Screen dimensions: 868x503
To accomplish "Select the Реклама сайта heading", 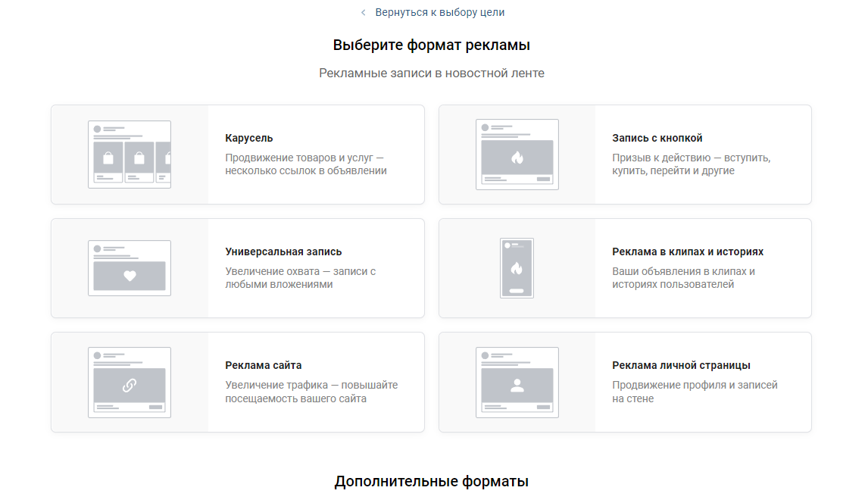I will click(x=264, y=365).
